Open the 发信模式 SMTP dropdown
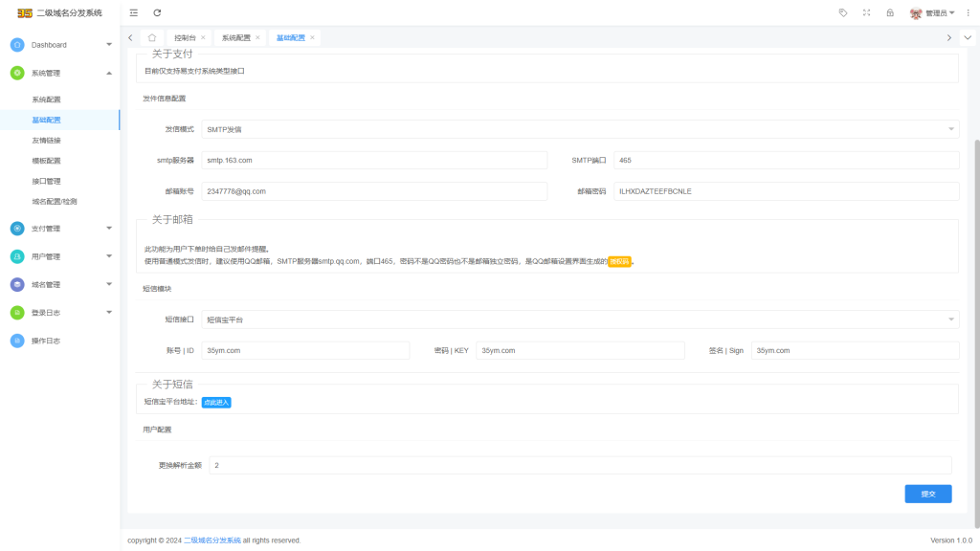 pyautogui.click(x=580, y=128)
